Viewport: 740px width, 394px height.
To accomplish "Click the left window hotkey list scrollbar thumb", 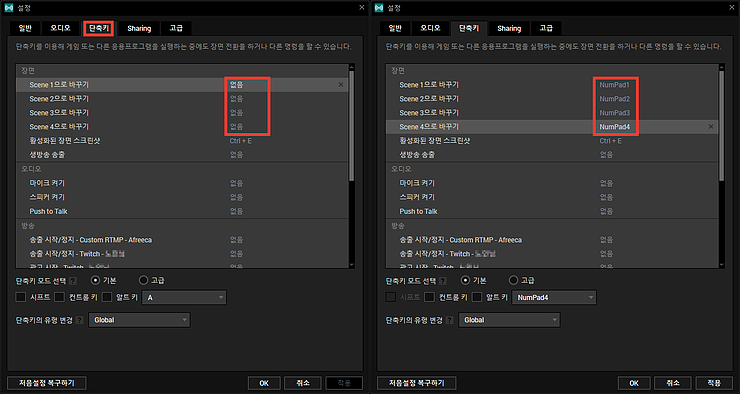I will 351,126.
